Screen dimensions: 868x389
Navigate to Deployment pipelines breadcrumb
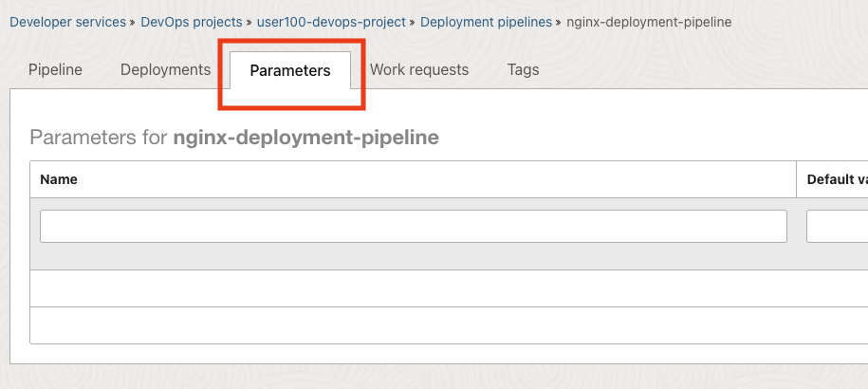pos(486,22)
